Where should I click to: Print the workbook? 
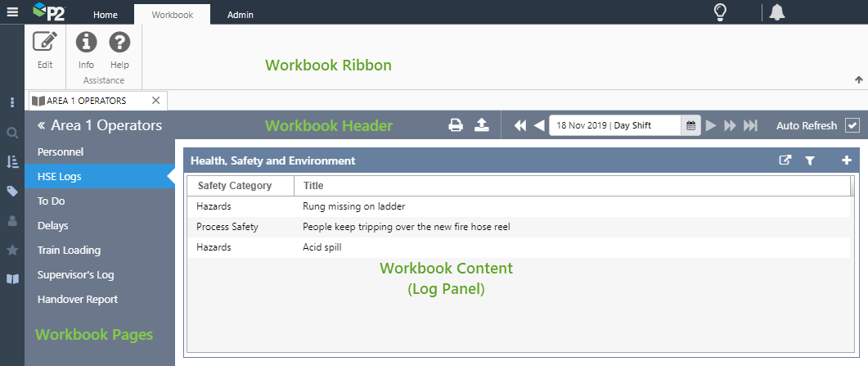(x=456, y=125)
